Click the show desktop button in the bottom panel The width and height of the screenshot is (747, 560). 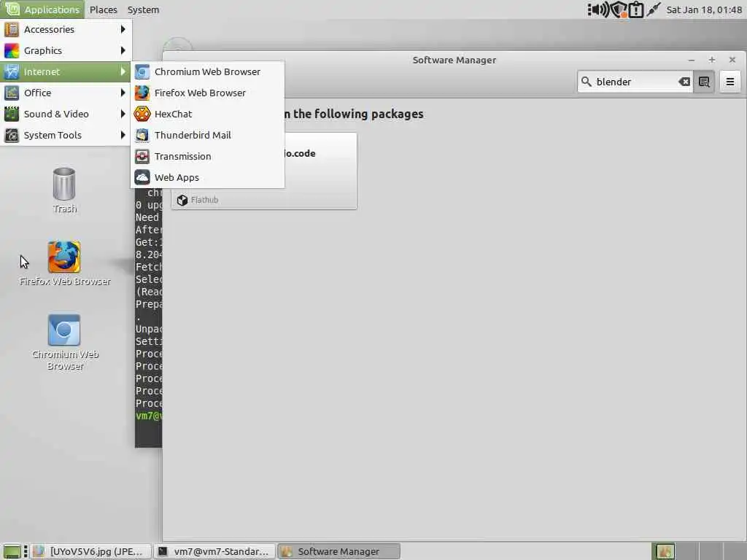point(12,551)
